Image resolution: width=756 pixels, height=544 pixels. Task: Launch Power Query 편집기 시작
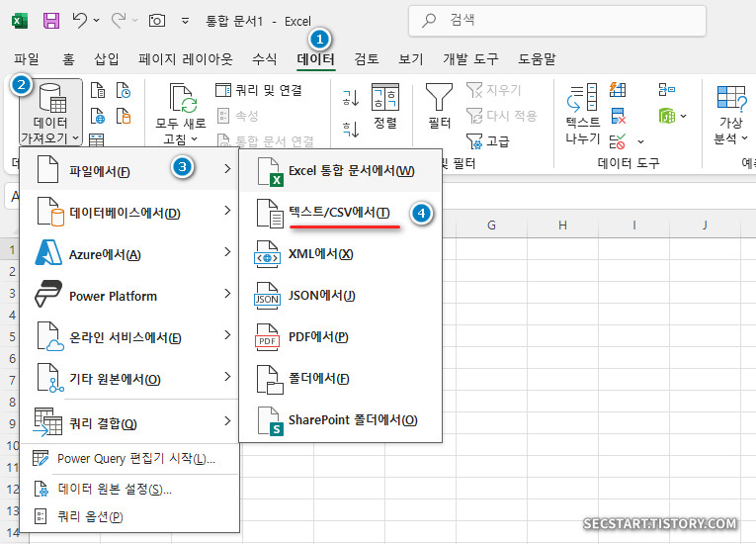click(129, 458)
